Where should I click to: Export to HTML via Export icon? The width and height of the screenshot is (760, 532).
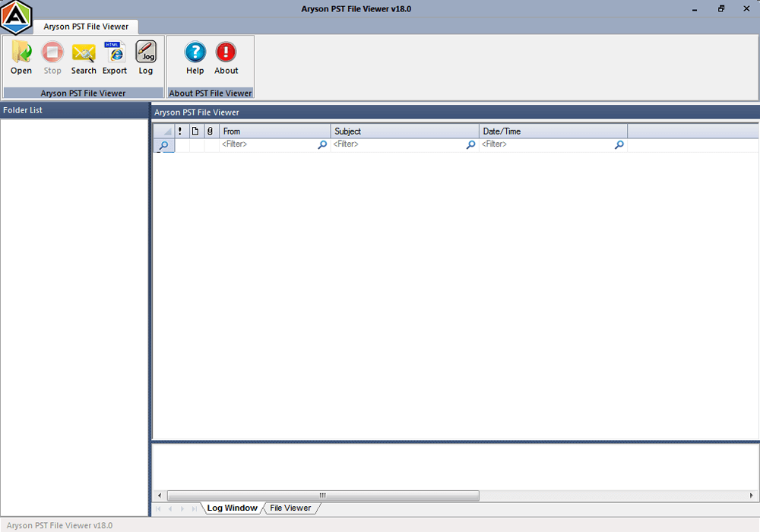click(115, 59)
